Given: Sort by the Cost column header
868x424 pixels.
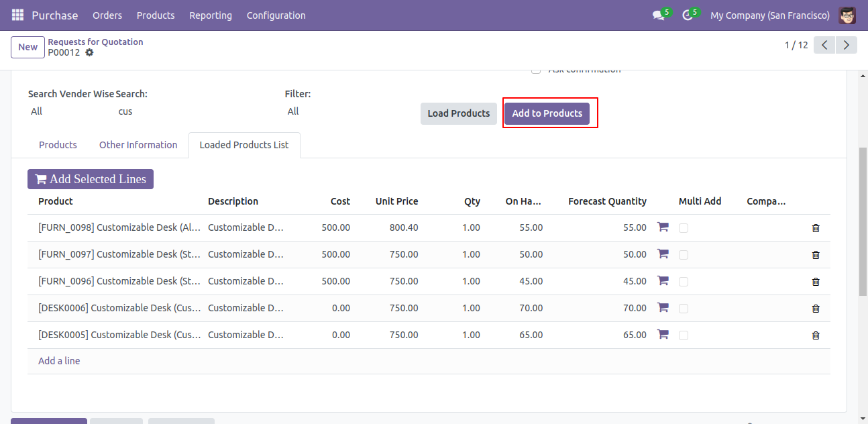Looking at the screenshot, I should tap(340, 201).
